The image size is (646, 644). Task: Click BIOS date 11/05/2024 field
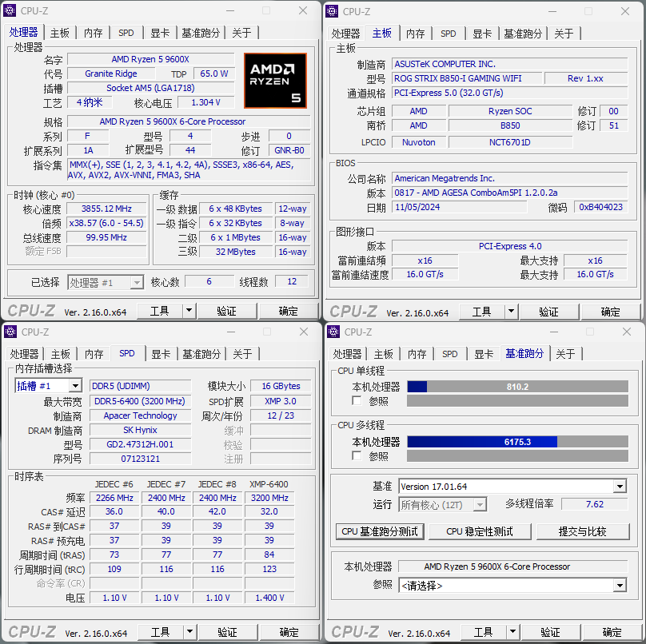coord(459,207)
